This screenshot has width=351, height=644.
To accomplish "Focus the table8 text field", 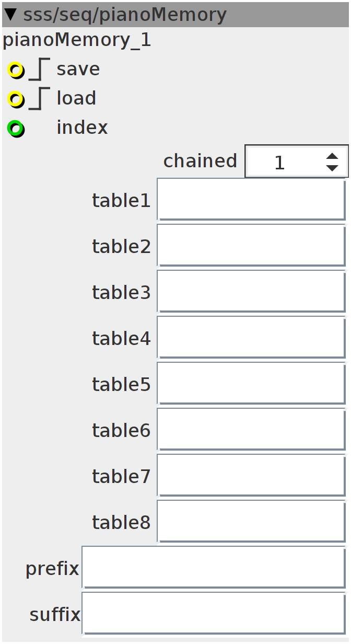I will [251, 522].
